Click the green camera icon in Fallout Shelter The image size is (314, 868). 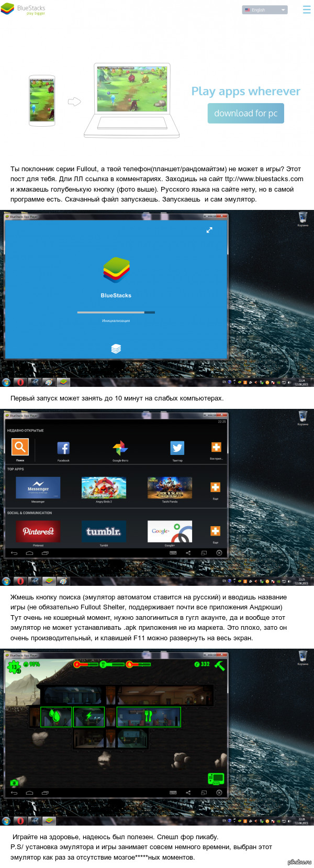pos(14,783)
